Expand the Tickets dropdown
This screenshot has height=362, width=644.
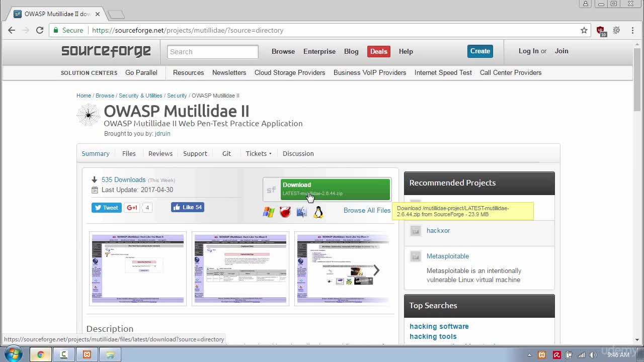[x=259, y=153]
